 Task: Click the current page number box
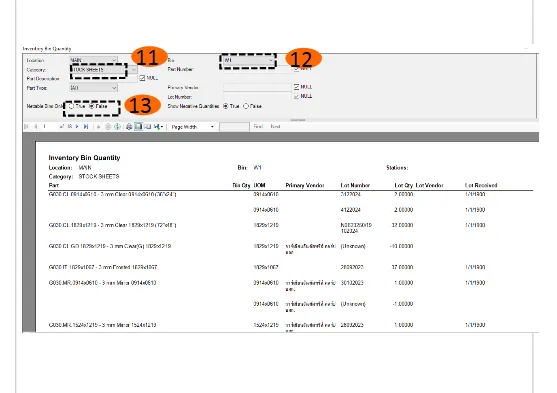pyautogui.click(x=50, y=126)
